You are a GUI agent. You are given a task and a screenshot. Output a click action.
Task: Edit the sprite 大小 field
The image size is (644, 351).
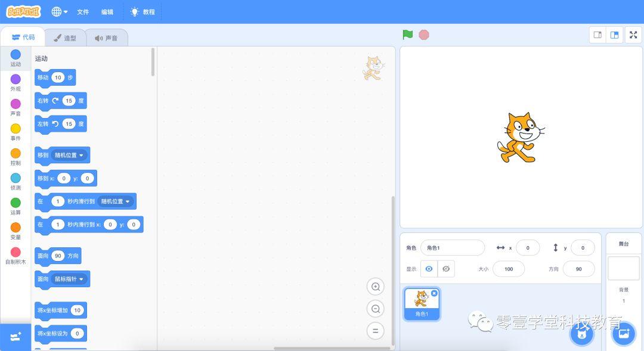(509, 269)
